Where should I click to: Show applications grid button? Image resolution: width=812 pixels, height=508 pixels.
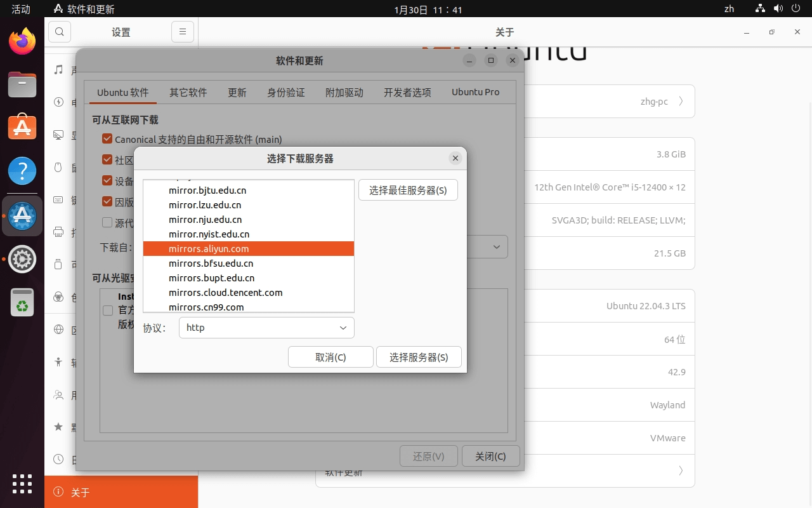(22, 484)
